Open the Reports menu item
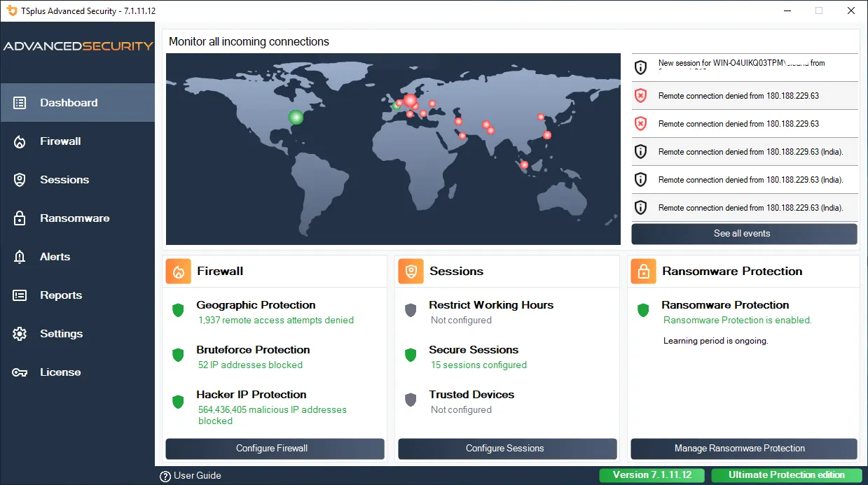868x485 pixels. click(61, 295)
